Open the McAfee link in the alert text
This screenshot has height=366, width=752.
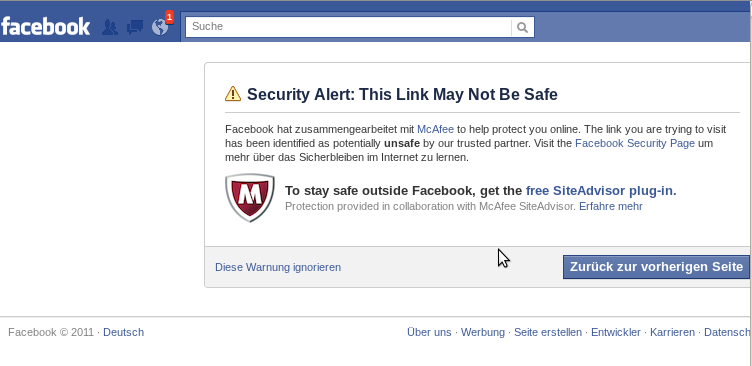(x=435, y=129)
